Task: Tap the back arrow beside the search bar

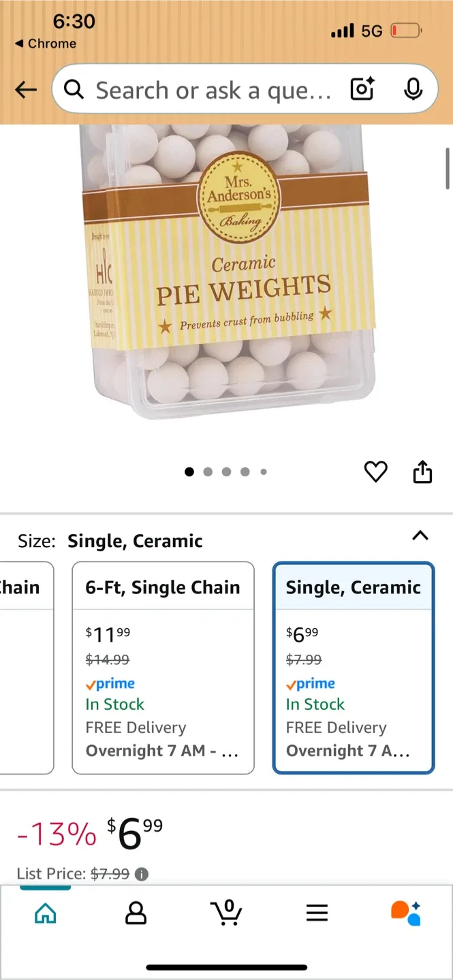Action: (x=25, y=89)
